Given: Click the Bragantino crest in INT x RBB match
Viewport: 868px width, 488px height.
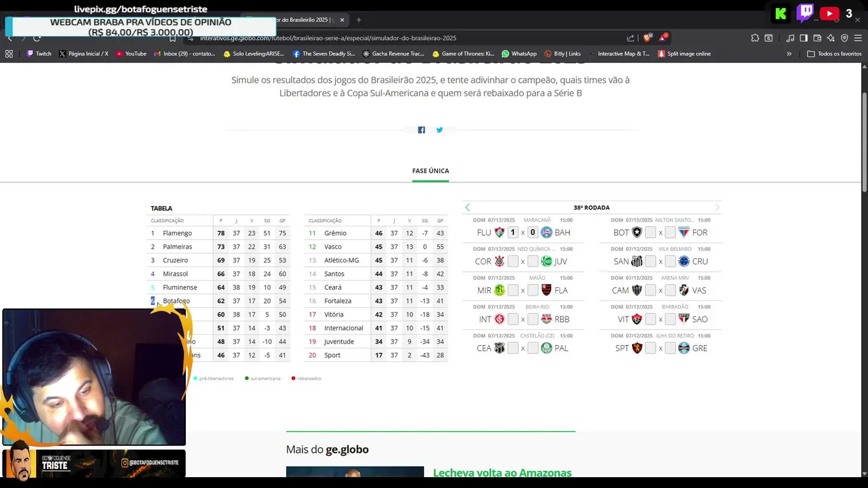Looking at the screenshot, I should 546,319.
